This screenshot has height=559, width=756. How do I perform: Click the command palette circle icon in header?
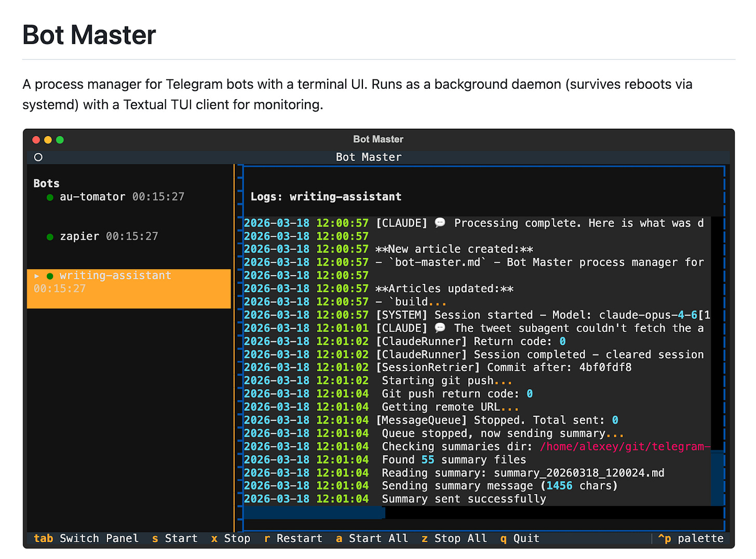click(x=38, y=157)
